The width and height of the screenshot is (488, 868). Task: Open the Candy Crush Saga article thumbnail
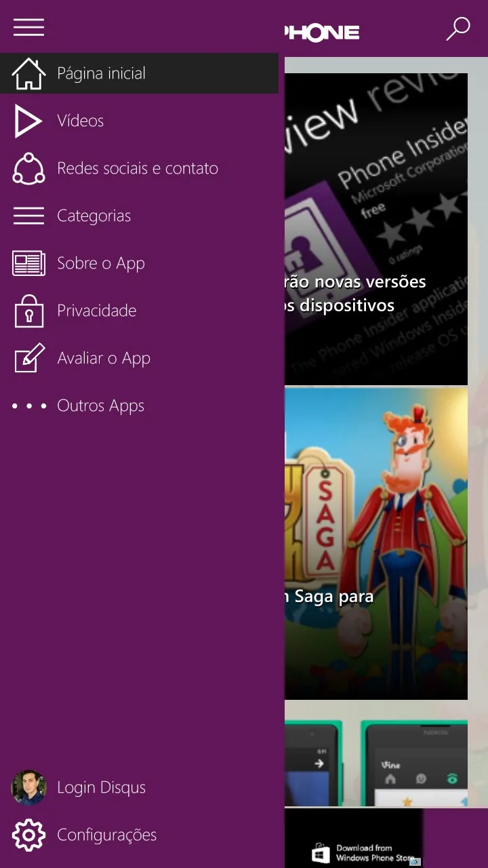(x=376, y=543)
